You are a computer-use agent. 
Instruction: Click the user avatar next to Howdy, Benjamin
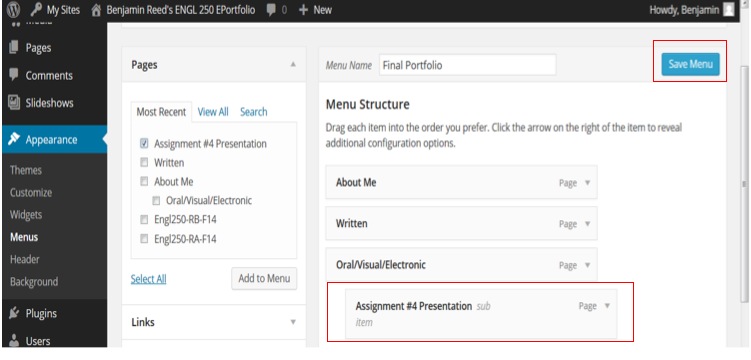728,10
